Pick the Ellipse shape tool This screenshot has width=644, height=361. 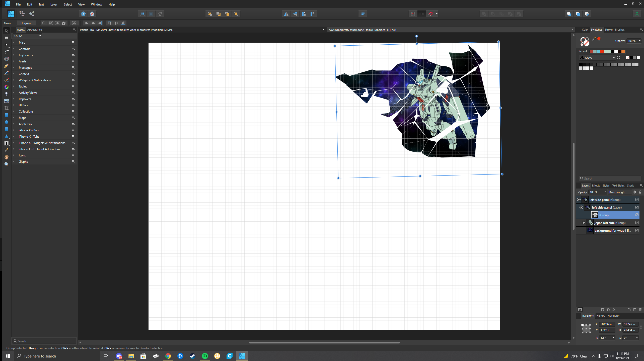(7, 122)
